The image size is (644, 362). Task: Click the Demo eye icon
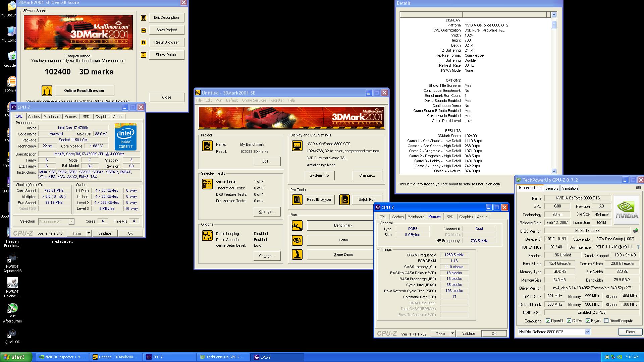point(297,240)
